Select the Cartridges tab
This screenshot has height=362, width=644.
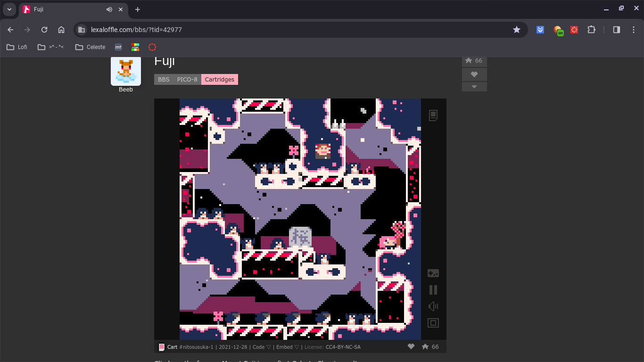pyautogui.click(x=220, y=80)
